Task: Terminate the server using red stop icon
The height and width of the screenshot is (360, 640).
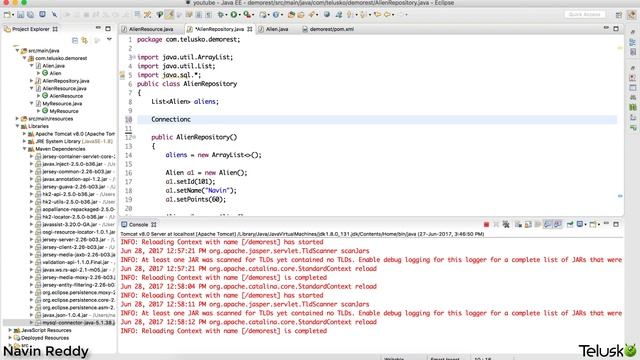Action: click(486, 224)
